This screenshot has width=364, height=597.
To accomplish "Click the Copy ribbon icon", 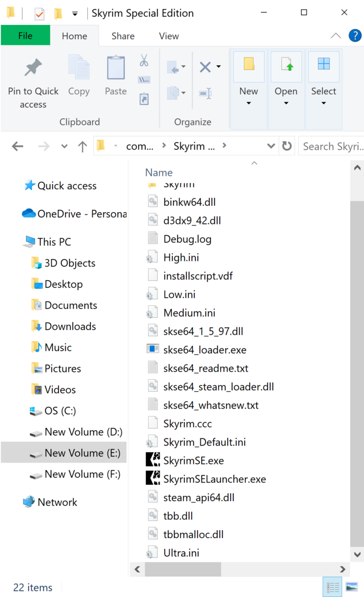I will (x=79, y=67).
